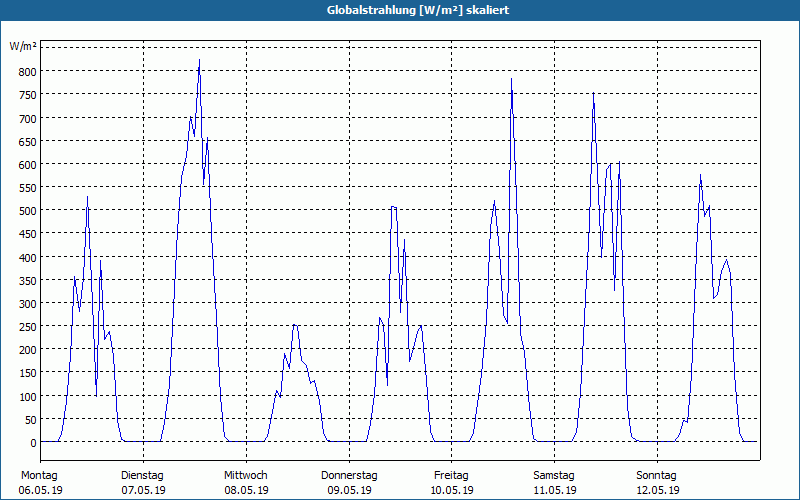Click the 600 y-axis value
The image size is (800, 500).
pyautogui.click(x=28, y=165)
